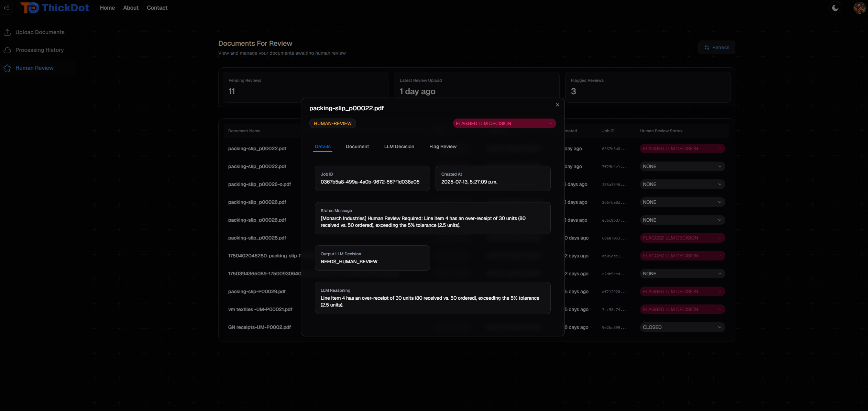Screen dimensions: 868x411
Task: Expand the FLAGGED LLM DECISION dropdown in the dialog
Action: [504, 123]
